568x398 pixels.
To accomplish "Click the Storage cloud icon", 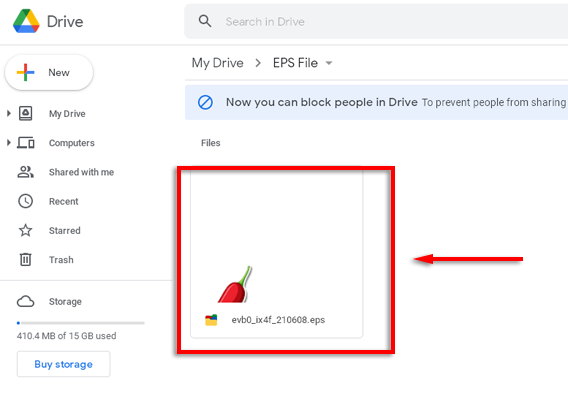I will pyautogui.click(x=25, y=301).
